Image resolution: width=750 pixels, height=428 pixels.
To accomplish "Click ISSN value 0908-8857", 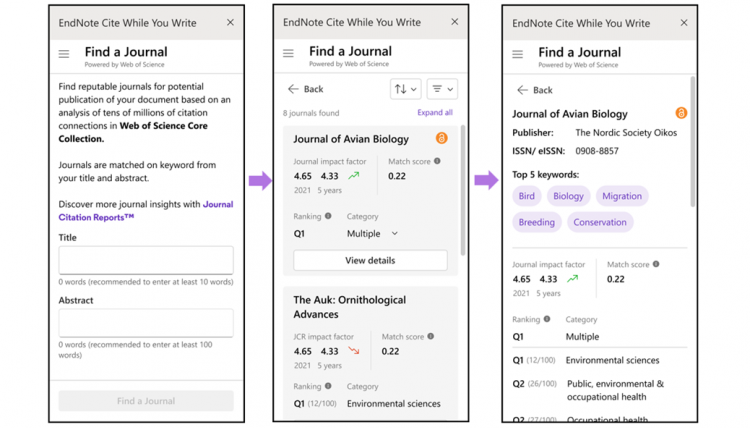I will click(x=597, y=151).
